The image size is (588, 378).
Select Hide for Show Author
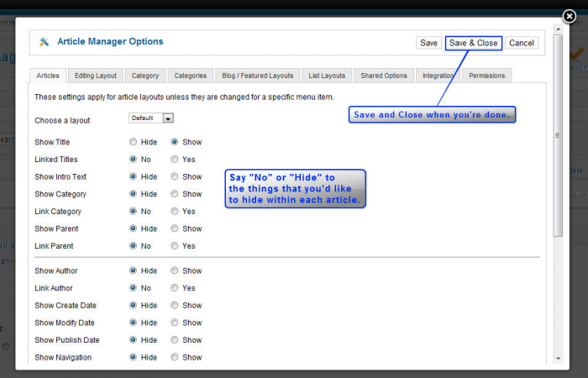(x=133, y=270)
